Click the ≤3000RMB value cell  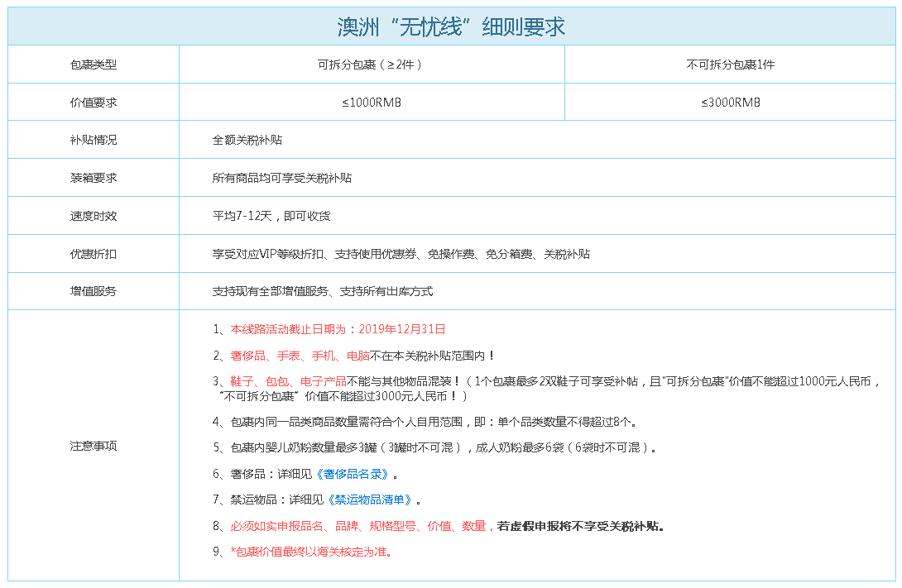pyautogui.click(x=730, y=103)
